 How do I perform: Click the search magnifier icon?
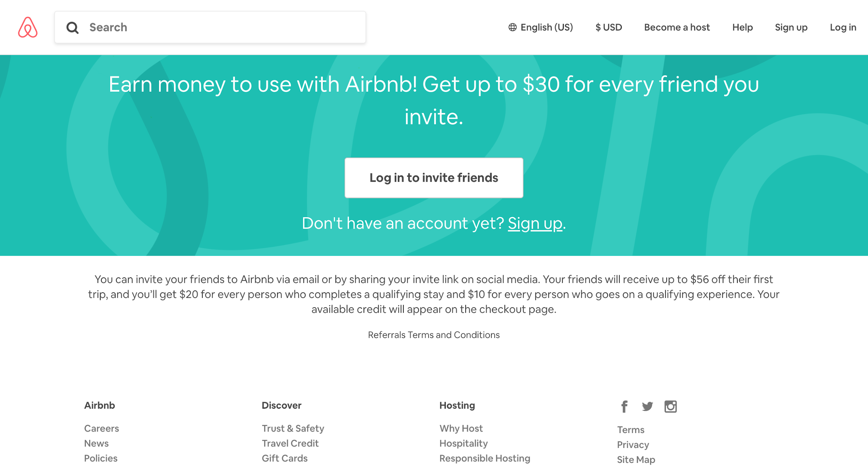pos(73,27)
